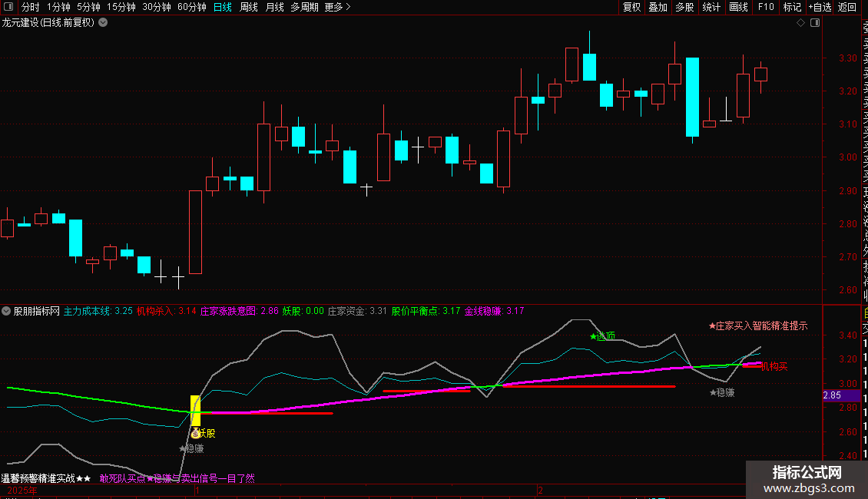The image size is (868, 499).
Task: Click the ★稳赚 marker below 妖股
Action: point(191,448)
